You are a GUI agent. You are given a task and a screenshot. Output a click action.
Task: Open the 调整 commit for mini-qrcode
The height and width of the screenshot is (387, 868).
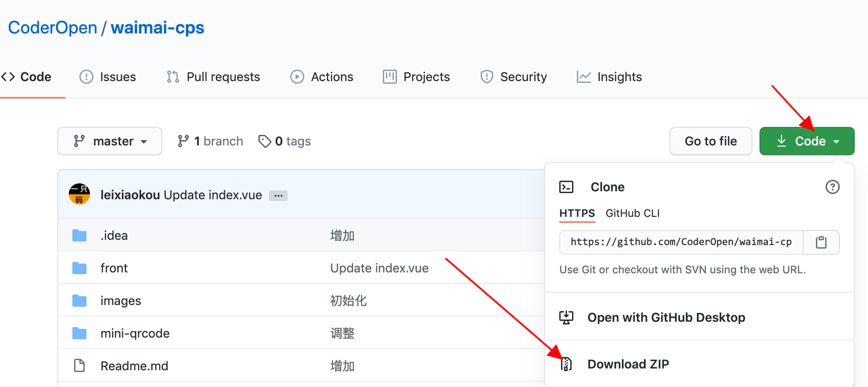tap(342, 333)
